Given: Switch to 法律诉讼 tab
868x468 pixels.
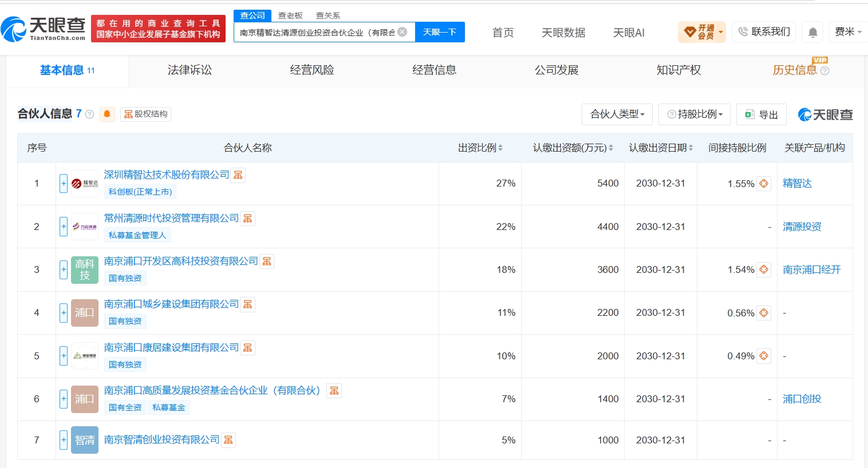Looking at the screenshot, I should click(x=190, y=70).
